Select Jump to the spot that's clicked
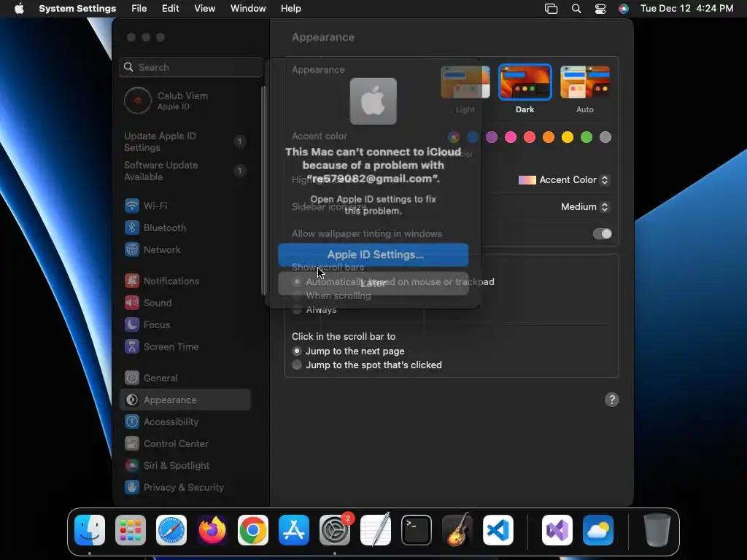The width and height of the screenshot is (747, 560). (x=297, y=365)
